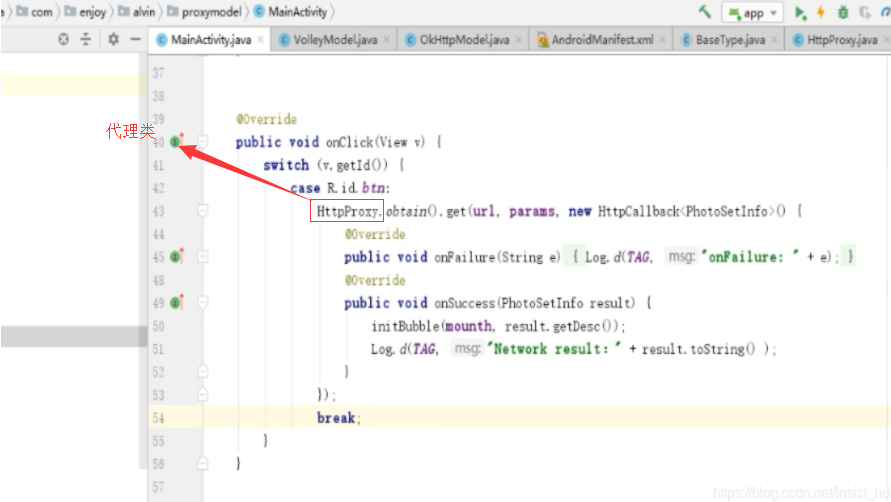Close the AndroidManifest.xml tab
Screen dimensions: 891x502
tap(663, 39)
